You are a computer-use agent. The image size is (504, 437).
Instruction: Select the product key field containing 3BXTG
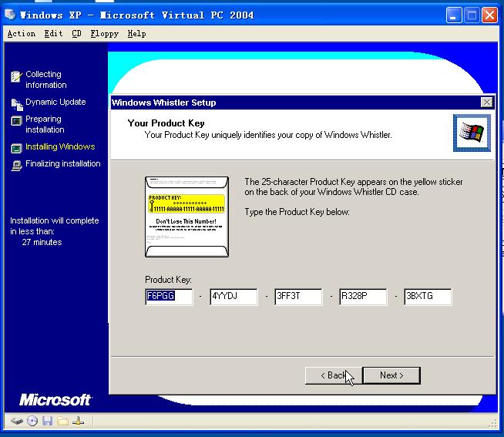(428, 297)
